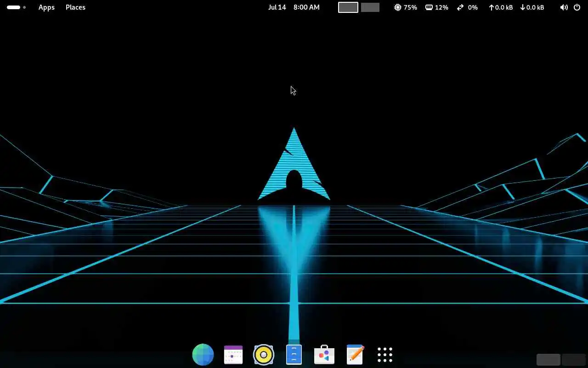This screenshot has width=588, height=368.
Task: Click the memory icon showing 12%
Action: pyautogui.click(x=429, y=7)
